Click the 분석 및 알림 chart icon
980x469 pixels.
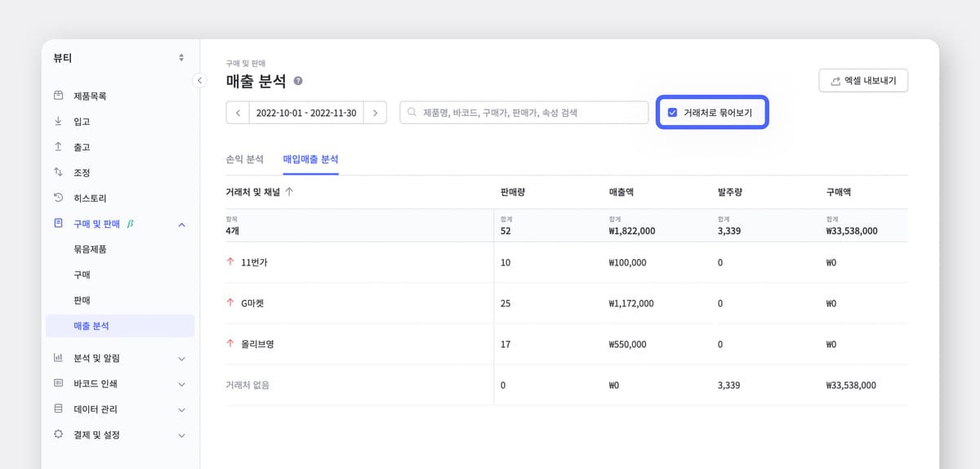coord(58,358)
